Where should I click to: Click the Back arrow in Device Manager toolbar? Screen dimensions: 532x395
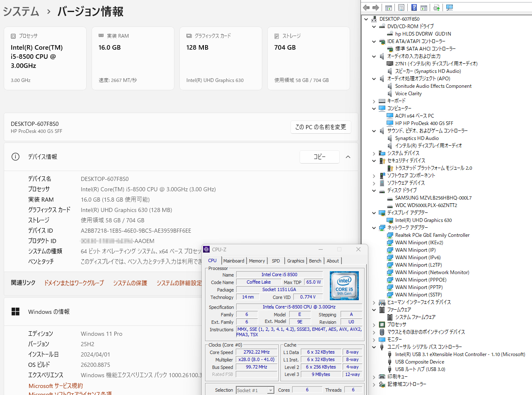click(366, 7)
